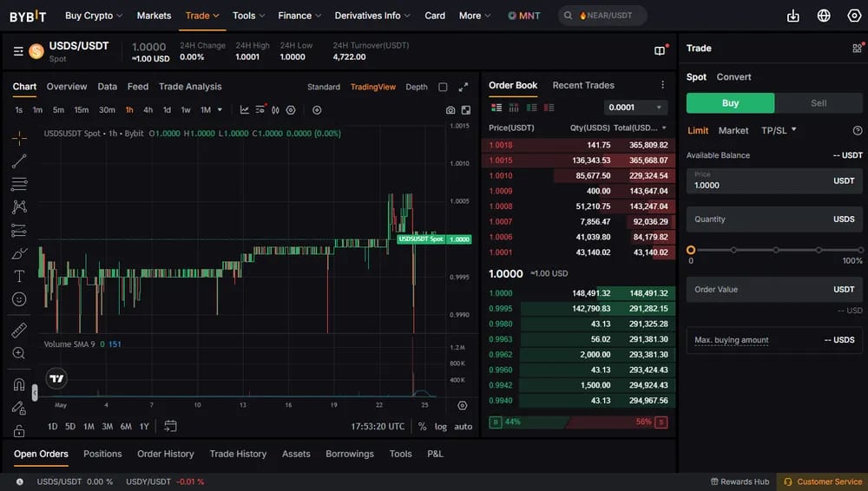This screenshot has width=868, height=491.
Task: Click the quantity percentage slider handle
Action: tap(691, 250)
